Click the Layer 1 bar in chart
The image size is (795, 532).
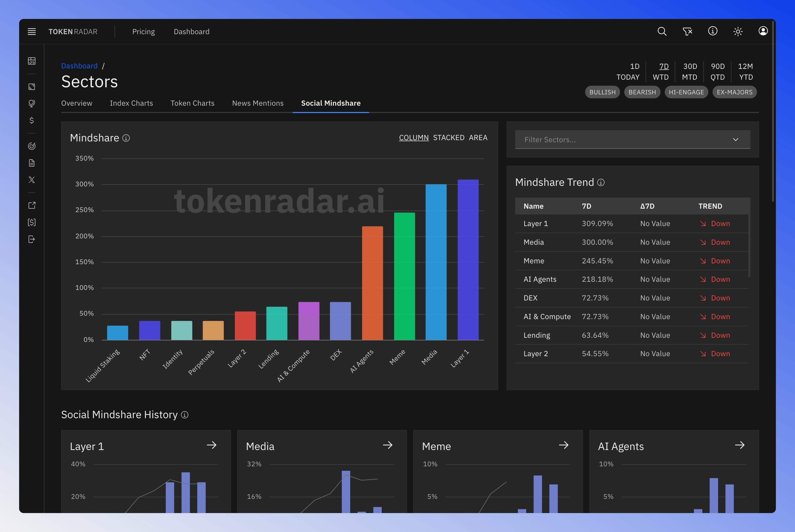click(468, 260)
